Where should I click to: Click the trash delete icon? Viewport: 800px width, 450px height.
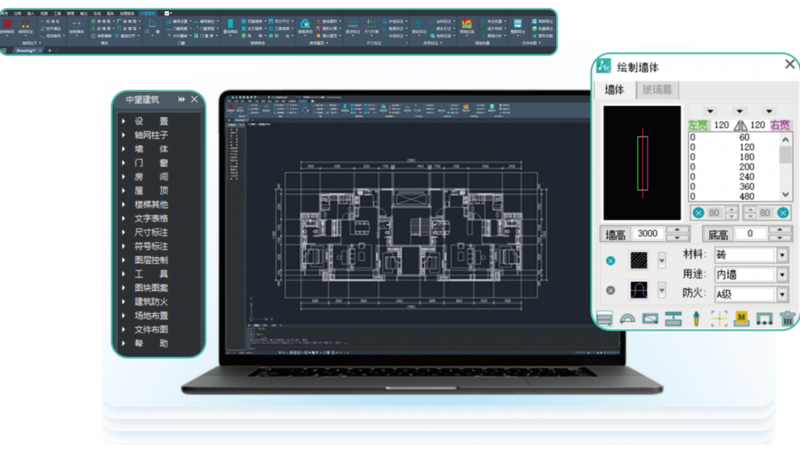click(788, 319)
